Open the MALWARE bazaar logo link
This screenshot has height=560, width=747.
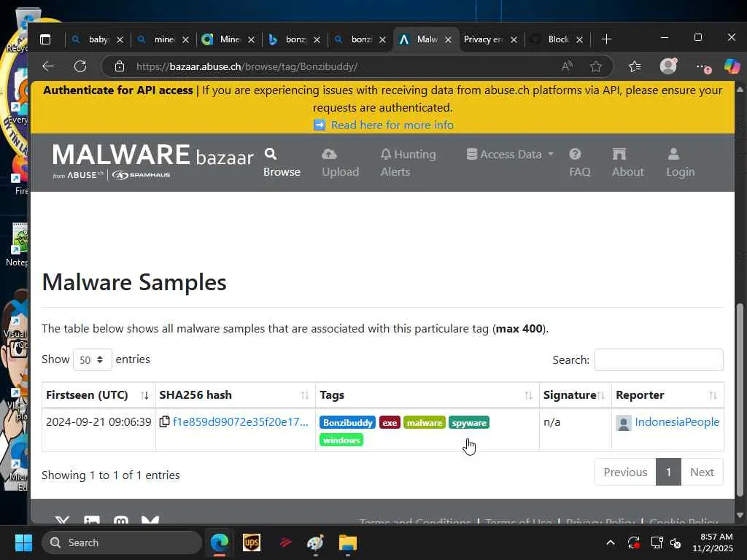pos(152,162)
